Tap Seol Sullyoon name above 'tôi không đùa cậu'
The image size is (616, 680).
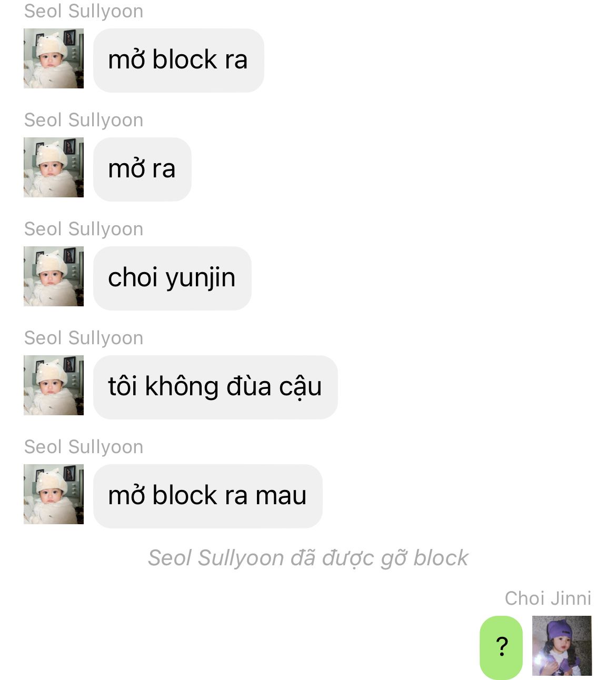(84, 338)
